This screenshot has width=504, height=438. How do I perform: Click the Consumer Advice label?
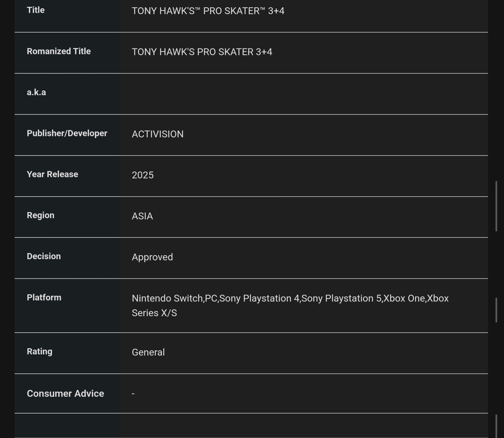(66, 393)
